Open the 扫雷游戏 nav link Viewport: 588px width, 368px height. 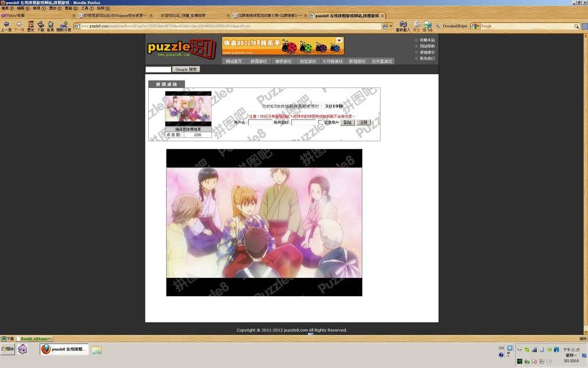(x=308, y=61)
